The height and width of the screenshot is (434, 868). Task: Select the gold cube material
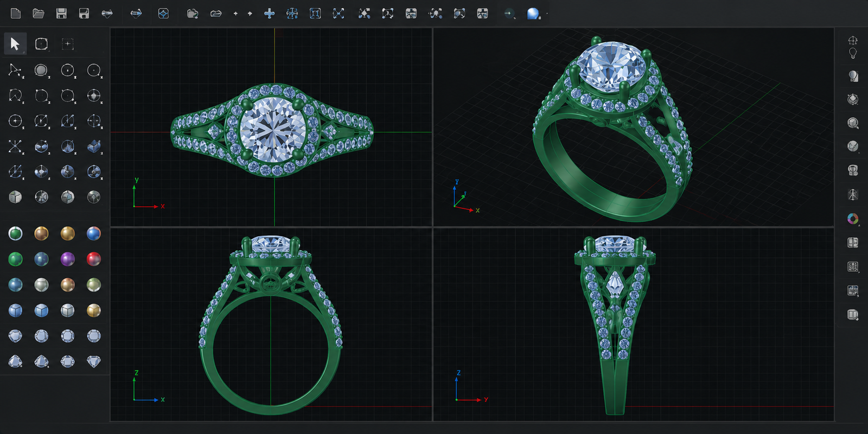(94, 310)
